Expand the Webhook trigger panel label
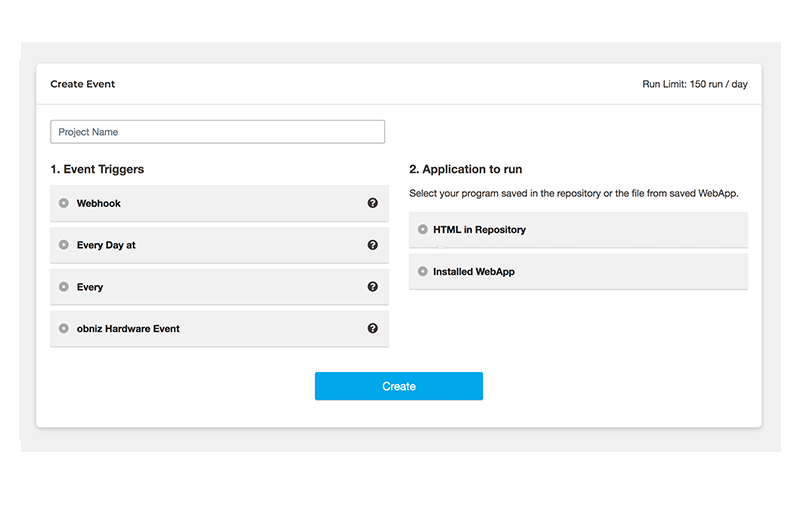 (98, 204)
